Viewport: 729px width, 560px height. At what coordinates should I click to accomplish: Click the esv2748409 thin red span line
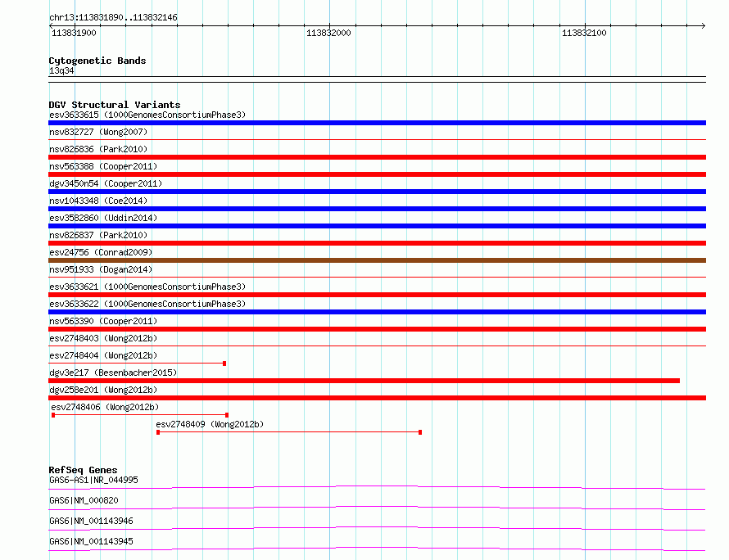pos(289,432)
